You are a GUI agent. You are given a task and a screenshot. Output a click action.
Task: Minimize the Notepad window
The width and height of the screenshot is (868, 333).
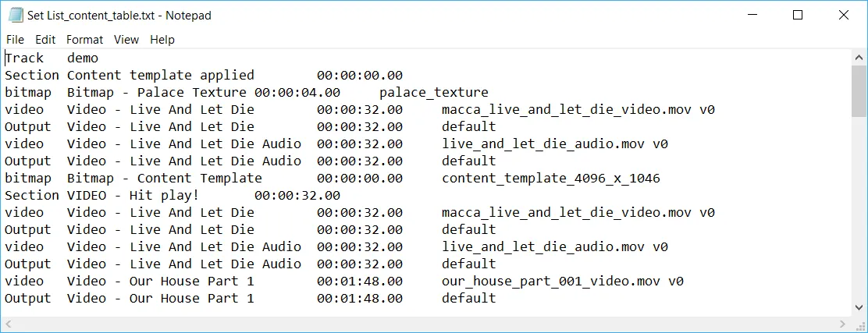point(752,15)
